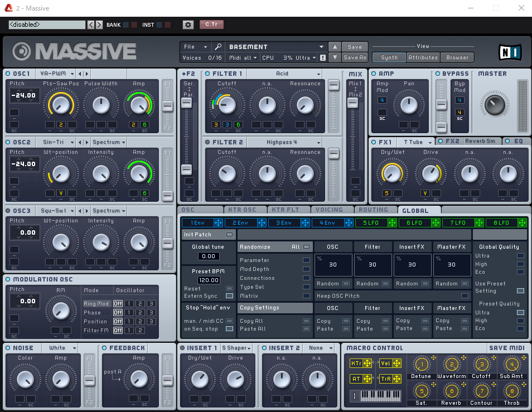Click the Global tune 0.00 field
532x412 pixels.
pyautogui.click(x=209, y=256)
